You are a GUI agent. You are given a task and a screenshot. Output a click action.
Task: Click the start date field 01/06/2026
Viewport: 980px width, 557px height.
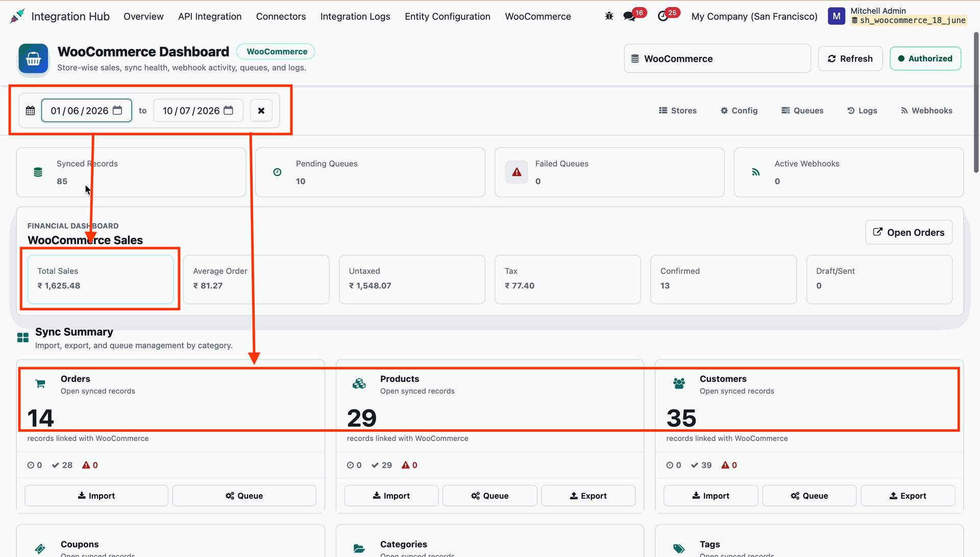click(x=87, y=110)
